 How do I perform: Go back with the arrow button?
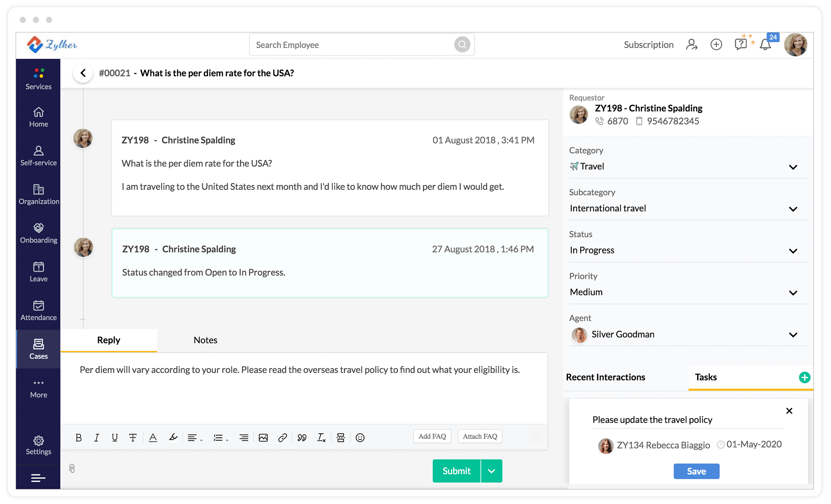[83, 73]
